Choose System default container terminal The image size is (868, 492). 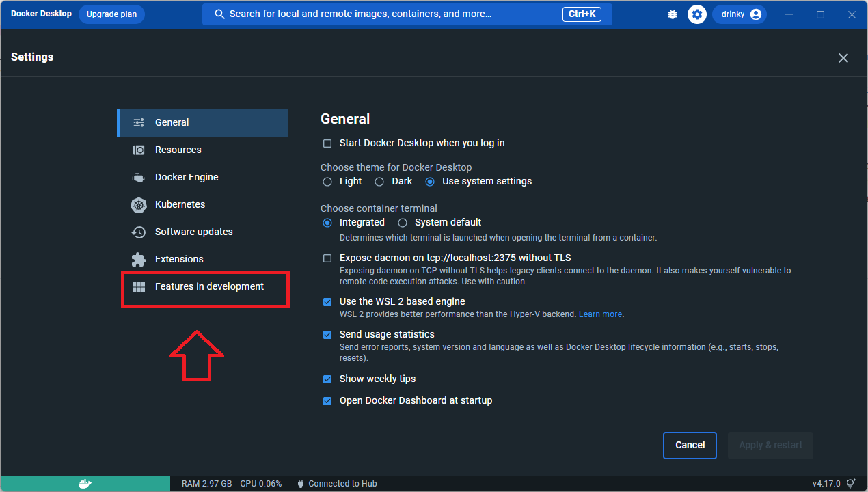[403, 223]
